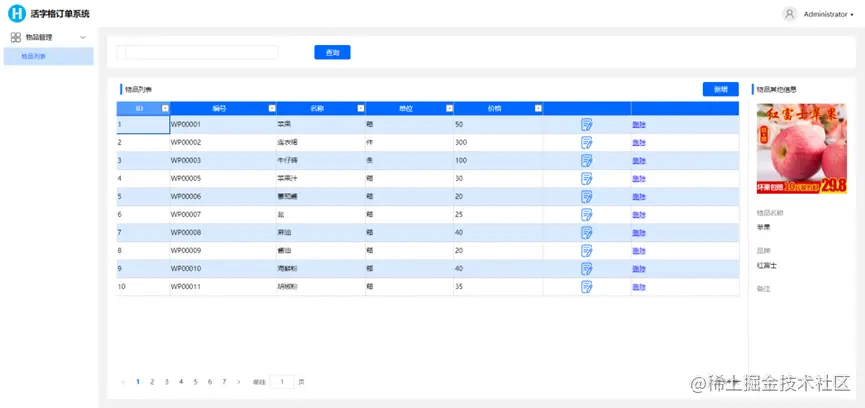Click 删除 link in the WP00003 row

click(x=639, y=160)
